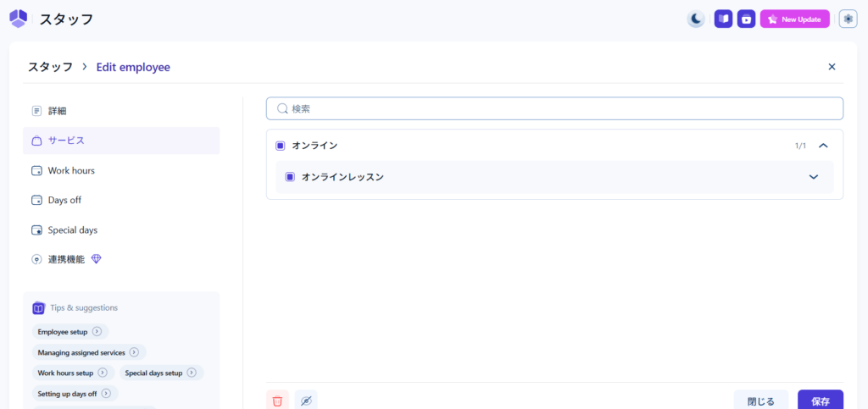This screenshot has width=868, height=409.
Task: Open the documentation book icon
Action: pyautogui.click(x=723, y=19)
